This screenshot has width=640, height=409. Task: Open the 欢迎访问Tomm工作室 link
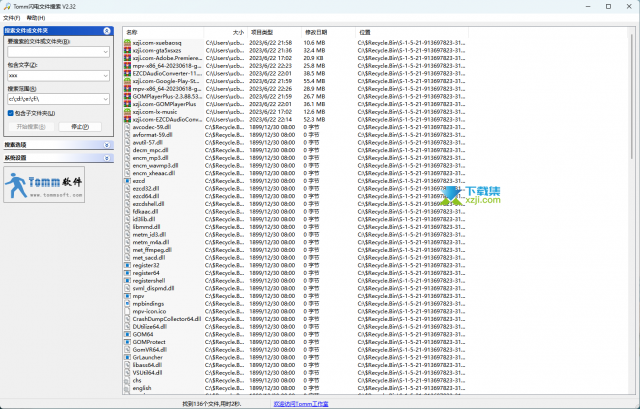(301, 404)
